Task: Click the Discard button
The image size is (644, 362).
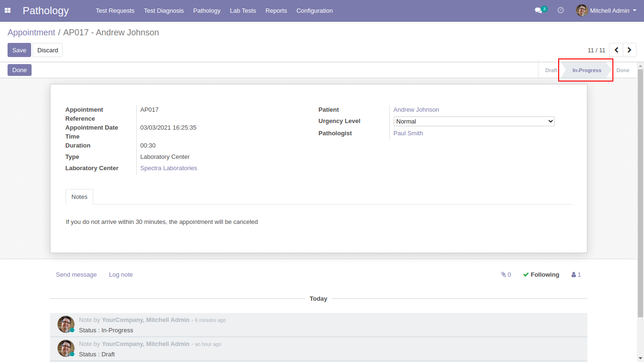Action: coord(48,50)
